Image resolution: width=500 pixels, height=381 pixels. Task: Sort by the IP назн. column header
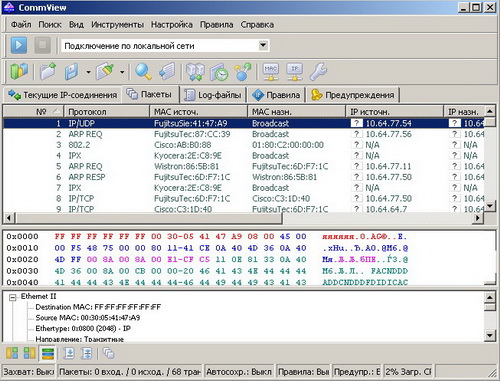(464, 112)
